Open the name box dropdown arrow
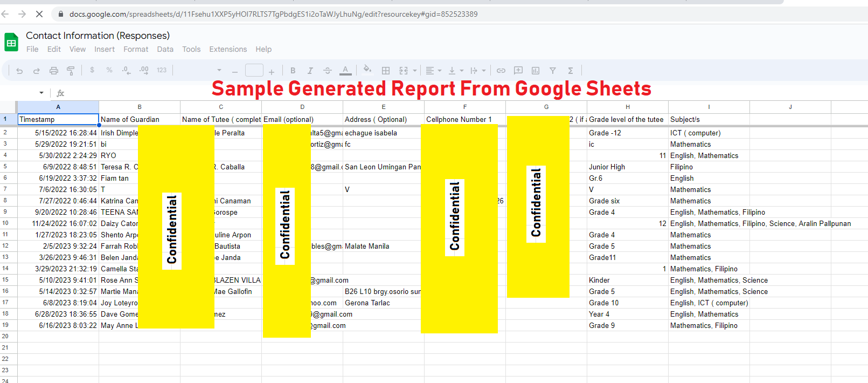868x383 pixels. coord(41,93)
